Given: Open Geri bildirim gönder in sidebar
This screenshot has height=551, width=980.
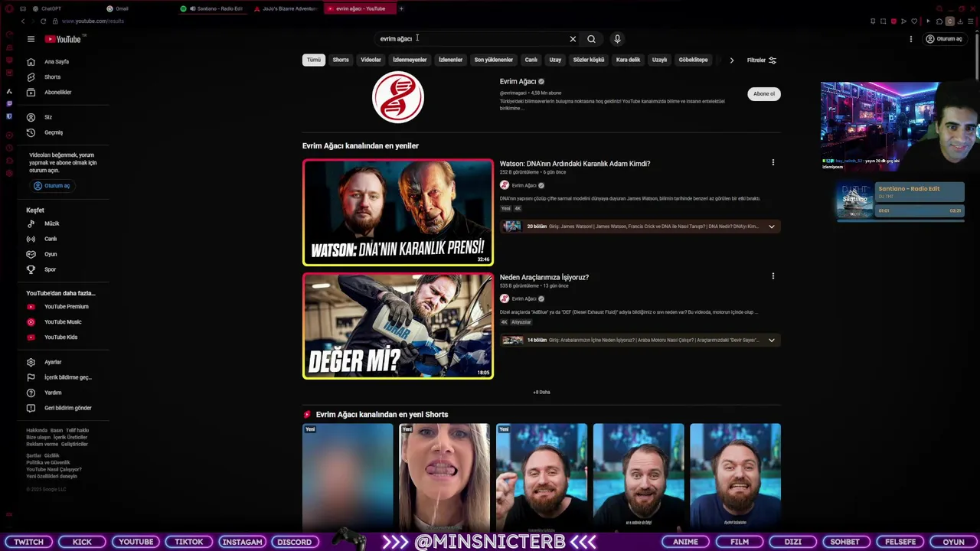Looking at the screenshot, I should (x=67, y=408).
